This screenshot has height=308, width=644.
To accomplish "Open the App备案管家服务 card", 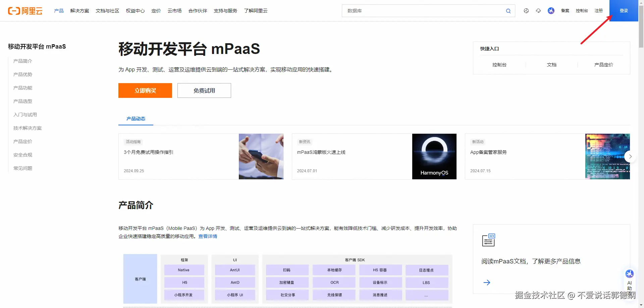I will [x=547, y=157].
